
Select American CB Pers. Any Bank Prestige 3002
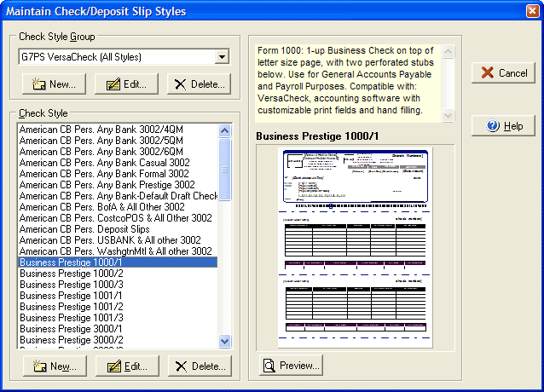(x=118, y=185)
